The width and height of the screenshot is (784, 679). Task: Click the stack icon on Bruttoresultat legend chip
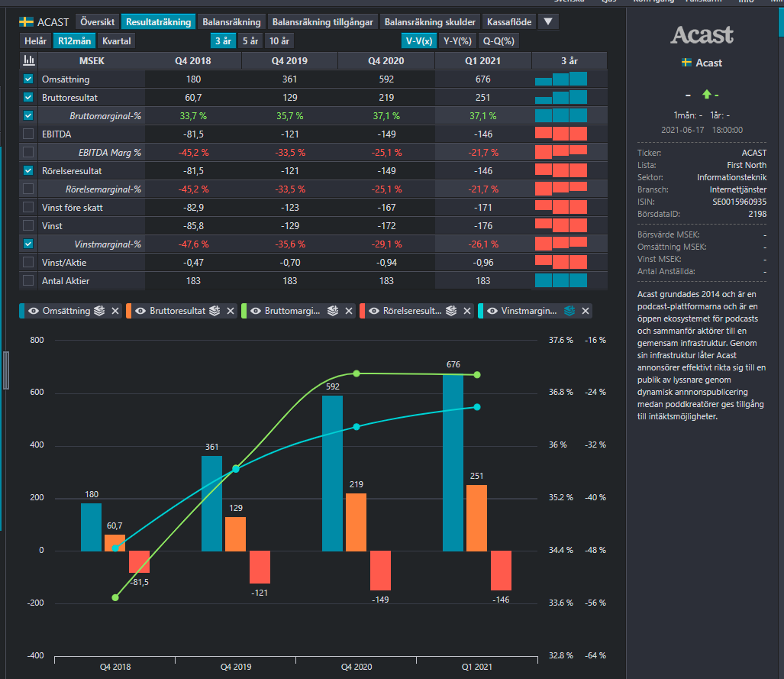click(215, 311)
